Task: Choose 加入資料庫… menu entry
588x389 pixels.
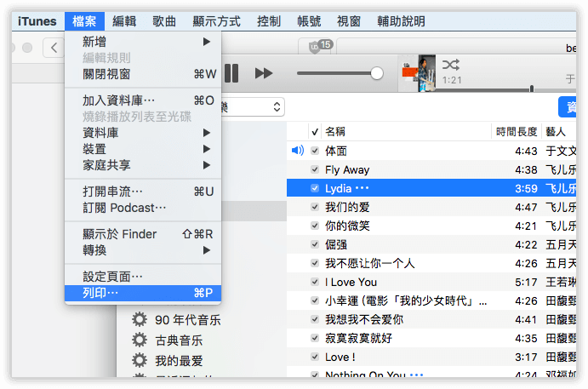Action: click(x=143, y=100)
